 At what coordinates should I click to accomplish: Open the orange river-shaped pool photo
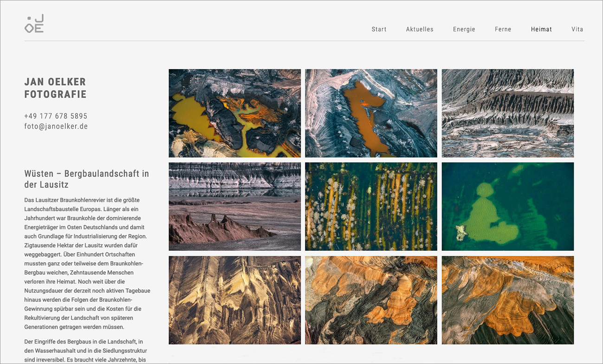371,113
